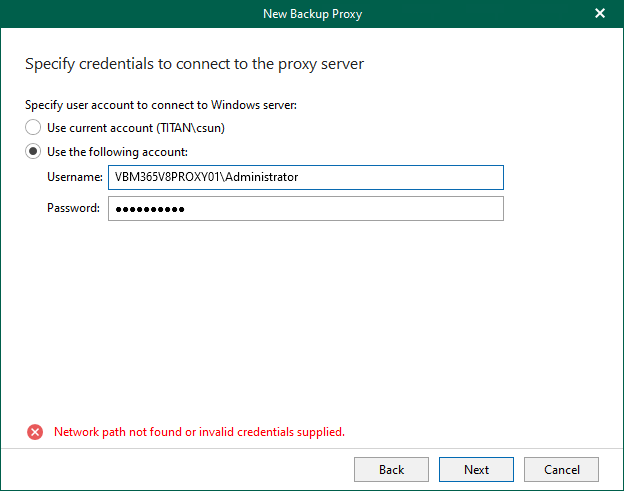Select the Use current account radio button
This screenshot has width=624, height=491.
(x=33, y=128)
